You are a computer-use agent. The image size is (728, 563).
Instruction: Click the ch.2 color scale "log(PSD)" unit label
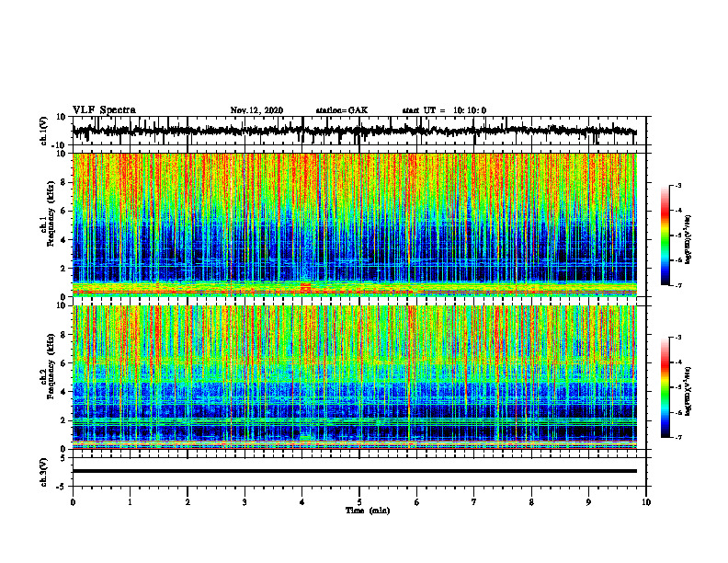[x=688, y=391]
